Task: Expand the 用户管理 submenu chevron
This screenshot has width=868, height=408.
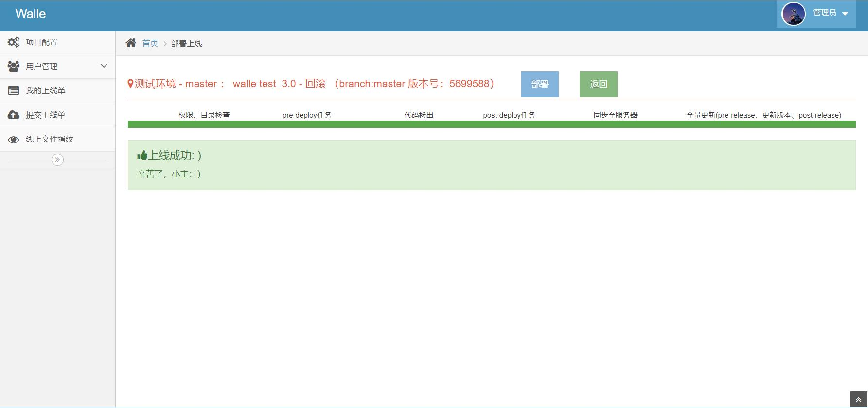Action: click(x=104, y=66)
